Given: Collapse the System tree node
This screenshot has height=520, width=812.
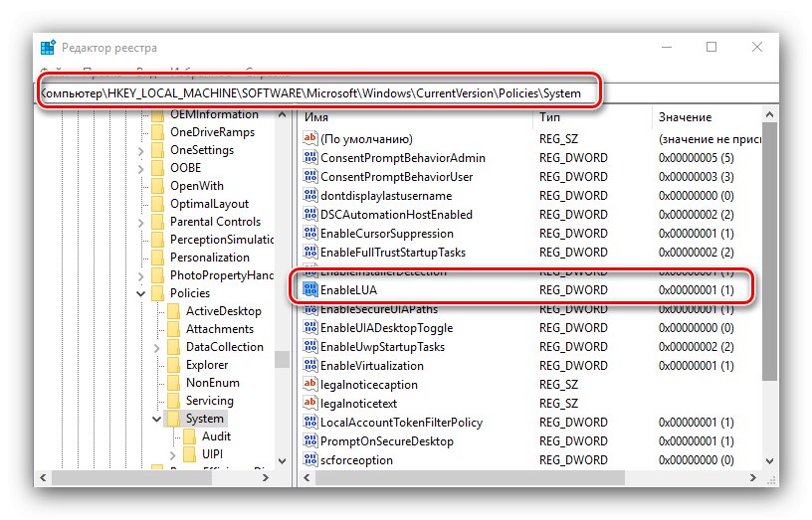Looking at the screenshot, I should [157, 419].
